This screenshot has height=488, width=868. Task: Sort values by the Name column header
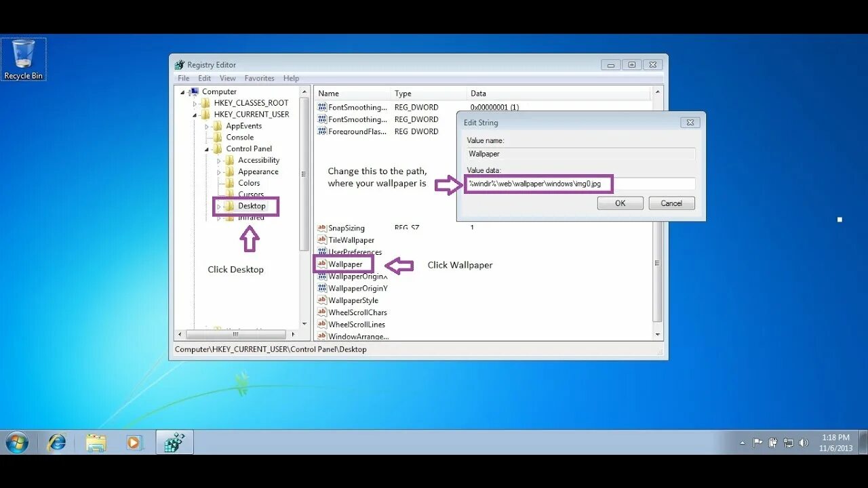click(x=353, y=94)
